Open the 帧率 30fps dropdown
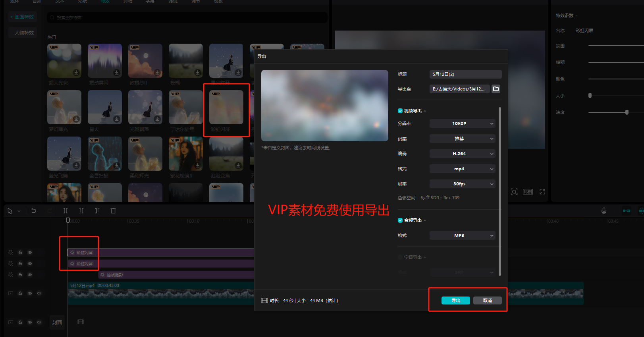Image resolution: width=644 pixels, height=337 pixels. pos(462,184)
